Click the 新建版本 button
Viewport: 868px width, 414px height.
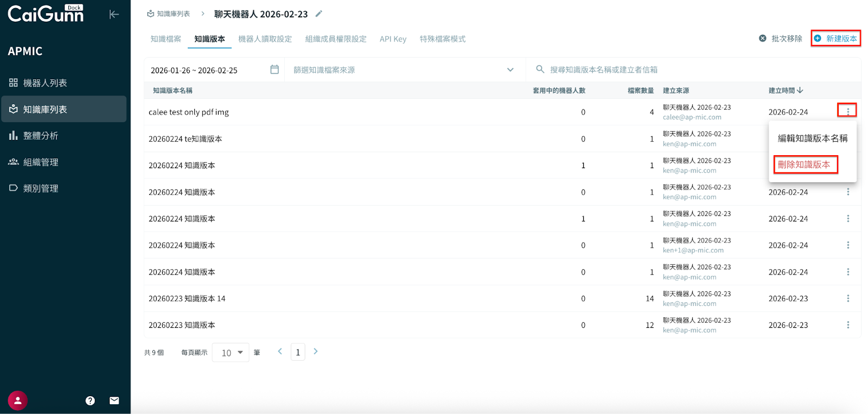pos(836,39)
